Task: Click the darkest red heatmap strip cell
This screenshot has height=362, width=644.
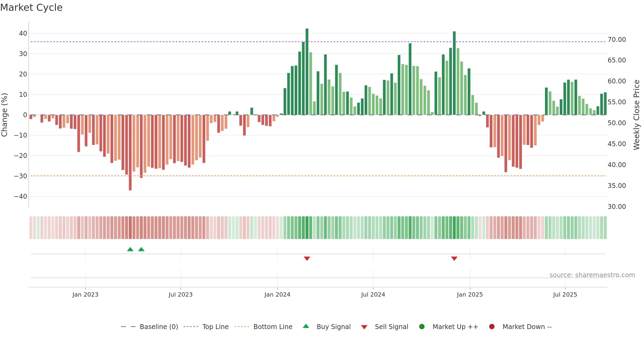Action: coord(130,228)
